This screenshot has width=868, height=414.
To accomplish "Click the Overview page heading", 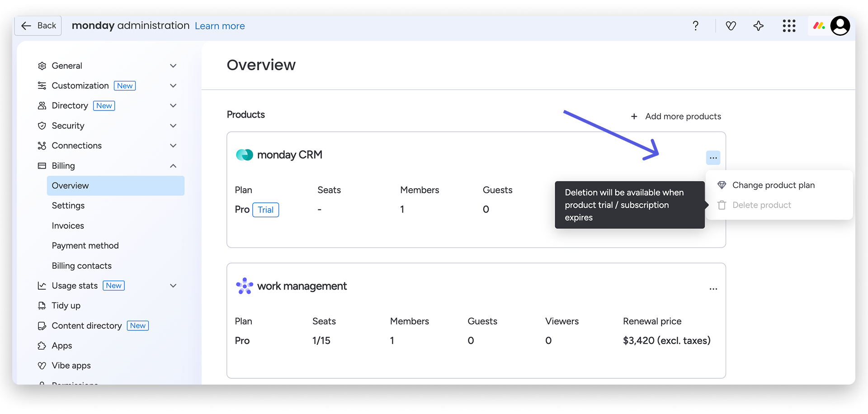I will pos(261,65).
